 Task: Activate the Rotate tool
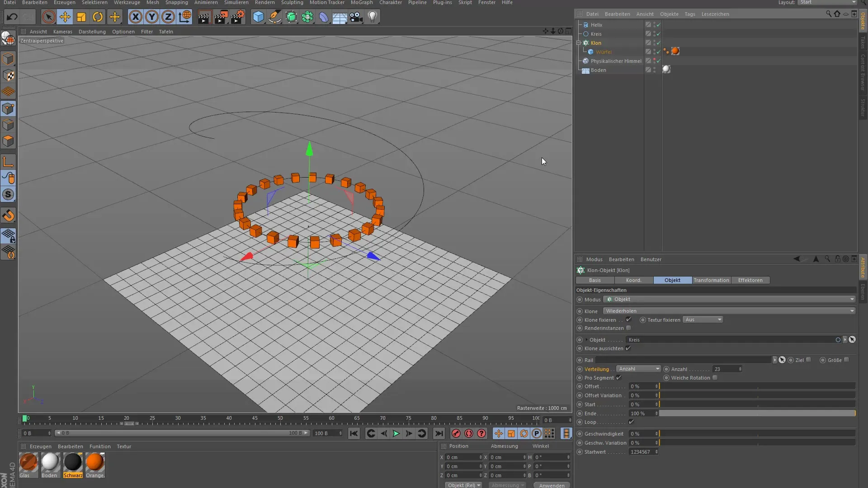pyautogui.click(x=98, y=17)
